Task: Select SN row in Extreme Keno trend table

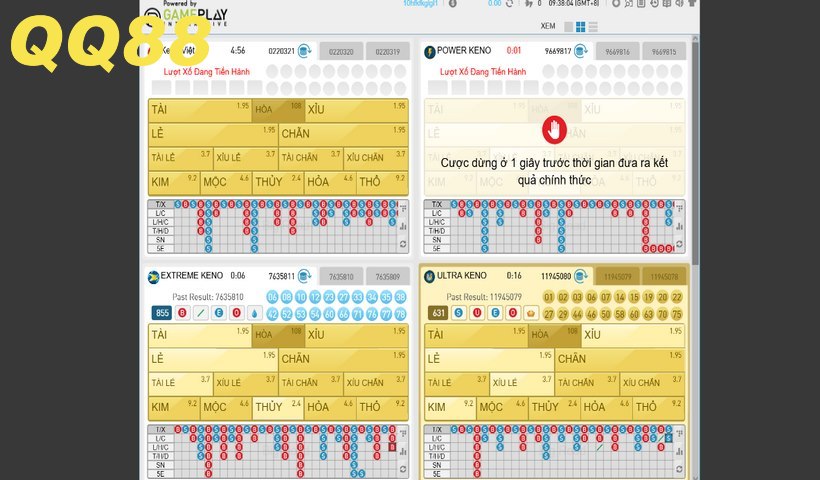Action: click(x=161, y=465)
